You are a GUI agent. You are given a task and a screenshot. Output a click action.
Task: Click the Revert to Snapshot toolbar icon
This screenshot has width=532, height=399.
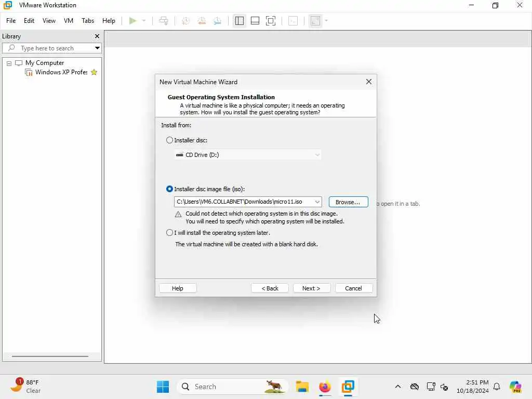[x=202, y=21]
